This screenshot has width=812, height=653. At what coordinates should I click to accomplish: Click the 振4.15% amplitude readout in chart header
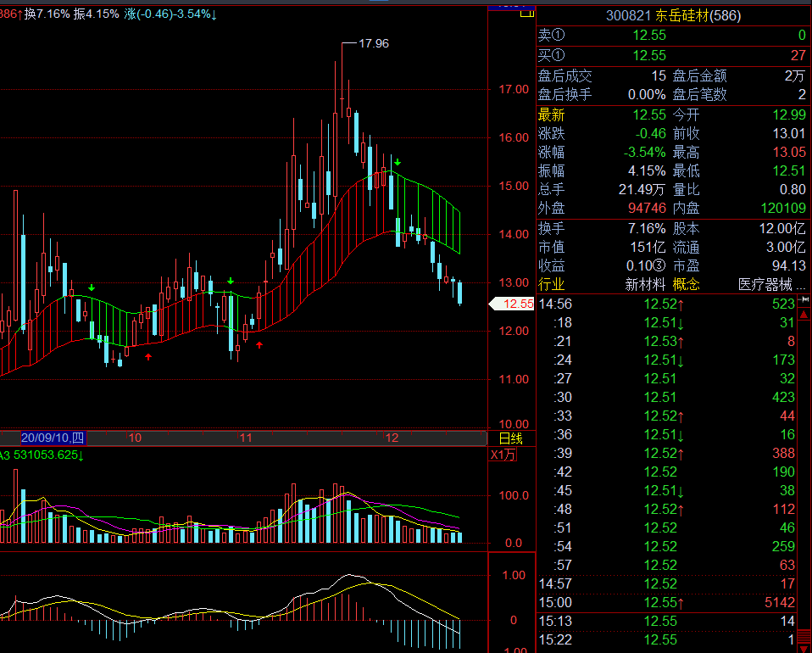96,14
